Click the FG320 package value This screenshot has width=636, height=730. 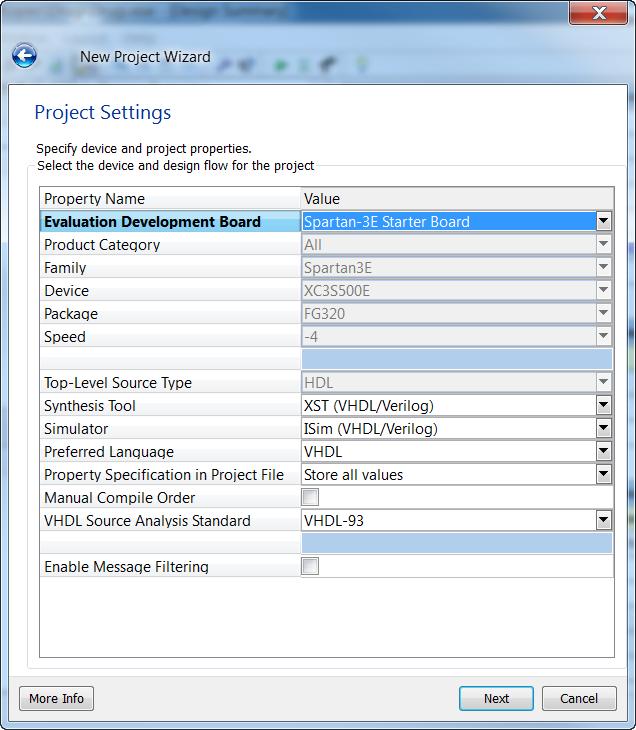[x=449, y=313]
